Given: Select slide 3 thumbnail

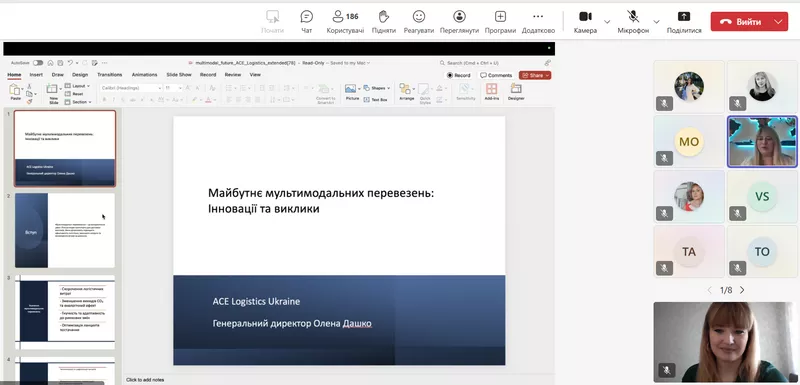Looking at the screenshot, I should point(65,312).
